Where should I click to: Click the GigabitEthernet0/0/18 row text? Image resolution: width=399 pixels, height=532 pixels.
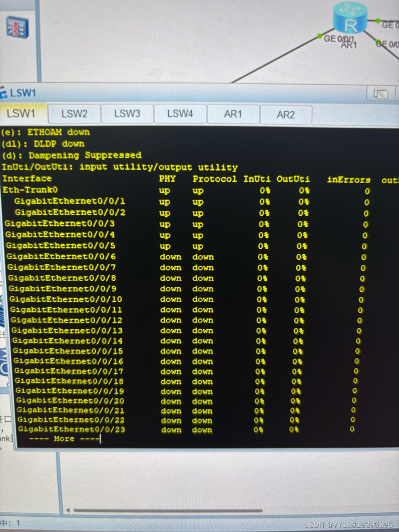tap(69, 381)
